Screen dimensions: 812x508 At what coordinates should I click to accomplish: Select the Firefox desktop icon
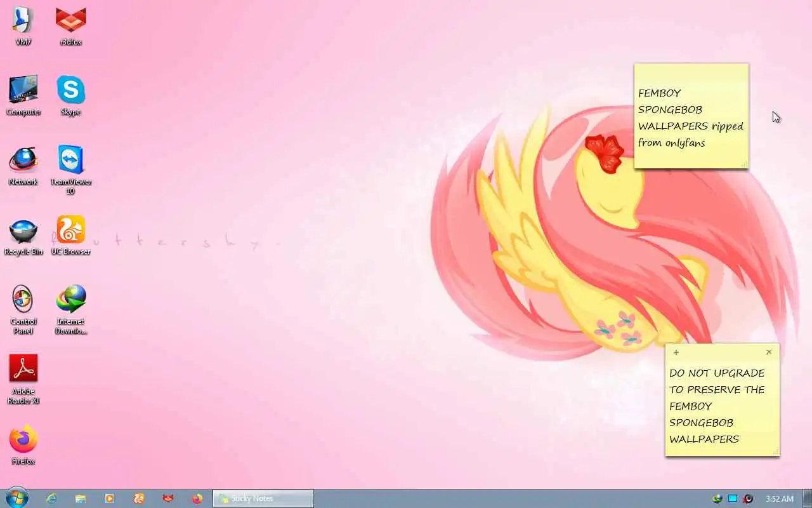[23, 445]
